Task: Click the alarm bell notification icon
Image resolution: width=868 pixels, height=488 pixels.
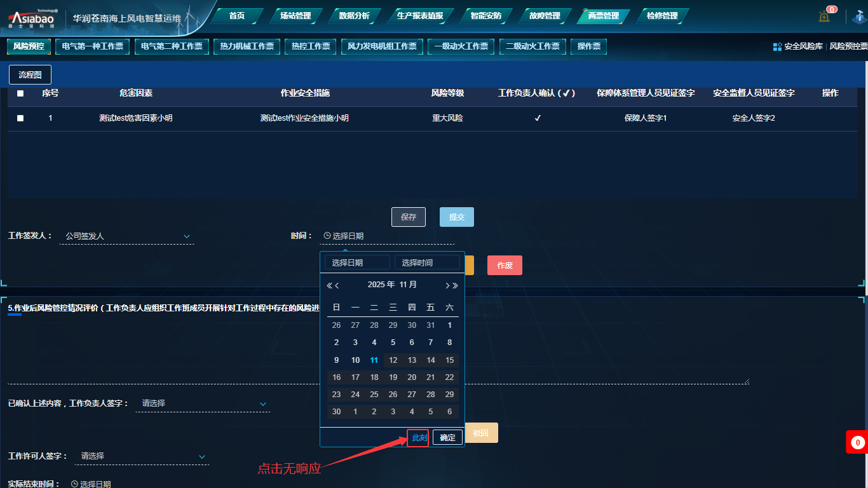Action: [824, 17]
